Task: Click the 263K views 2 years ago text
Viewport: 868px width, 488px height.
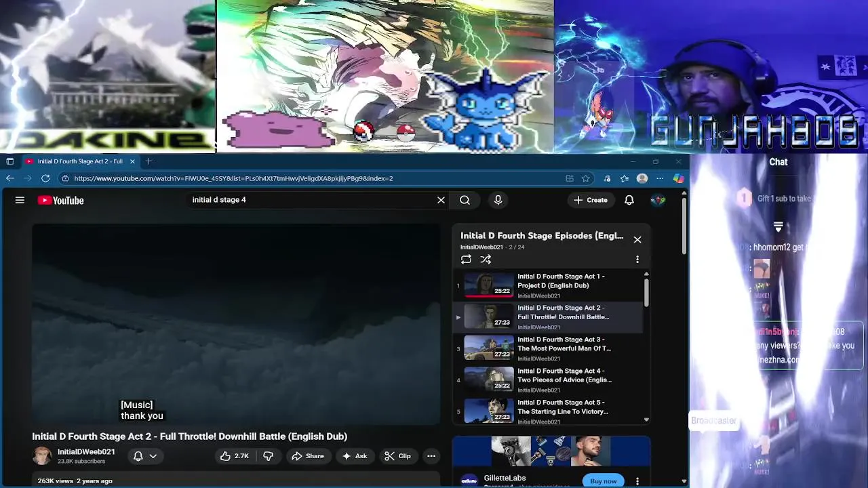Action: [75, 481]
